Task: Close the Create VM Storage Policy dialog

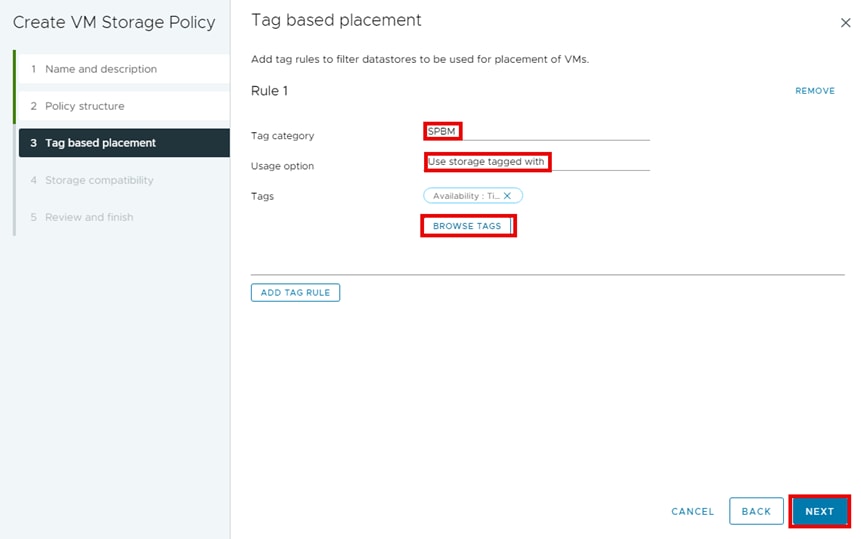Action: point(846,22)
